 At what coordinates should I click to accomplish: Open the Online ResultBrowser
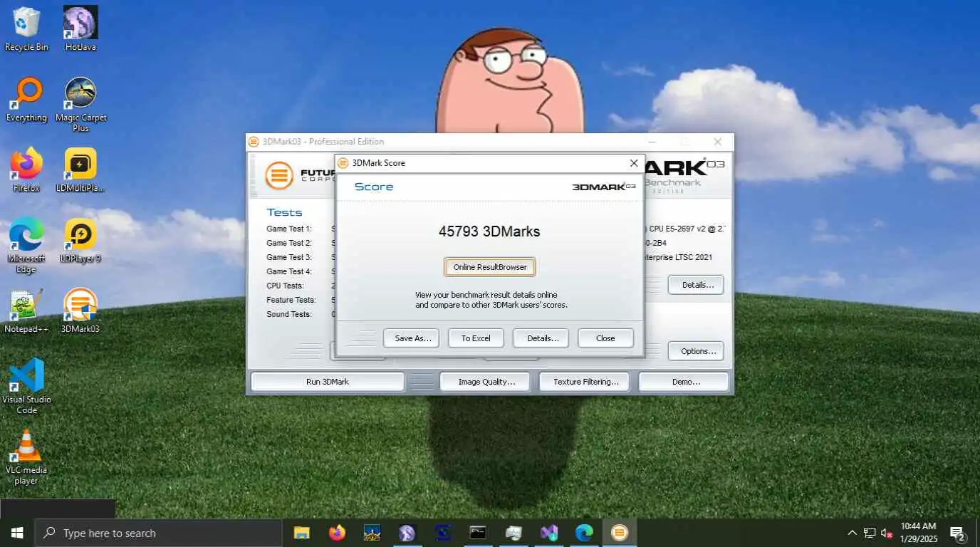point(490,267)
